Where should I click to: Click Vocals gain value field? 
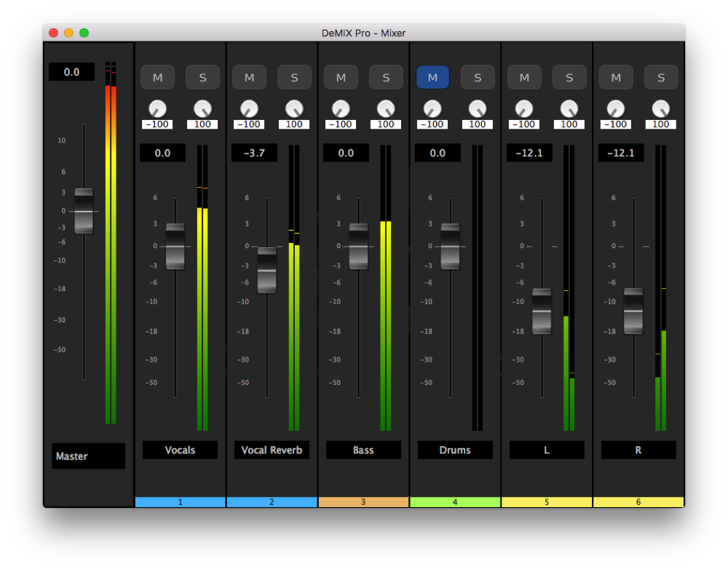[x=162, y=153]
